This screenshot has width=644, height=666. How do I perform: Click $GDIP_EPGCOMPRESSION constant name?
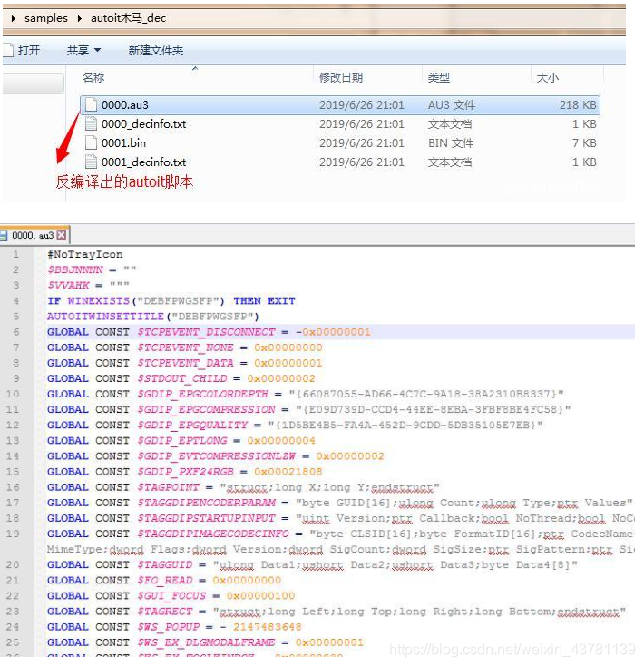point(206,410)
